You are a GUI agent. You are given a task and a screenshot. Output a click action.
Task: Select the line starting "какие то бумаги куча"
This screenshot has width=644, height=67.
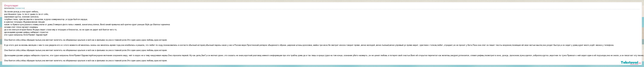click(x=87, y=25)
